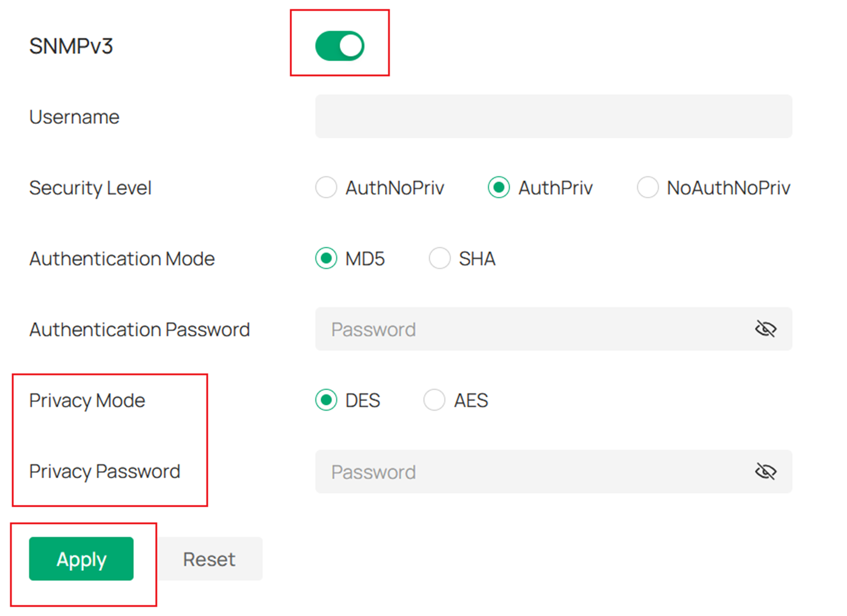Click inside the Username input field
The height and width of the screenshot is (616, 847).
tap(553, 116)
